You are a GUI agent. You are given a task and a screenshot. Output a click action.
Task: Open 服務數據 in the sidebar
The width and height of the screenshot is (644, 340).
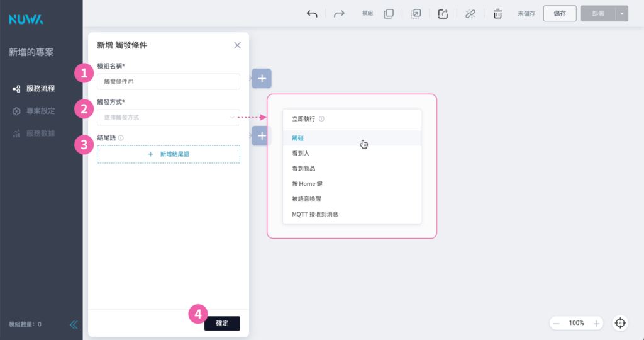(x=34, y=133)
